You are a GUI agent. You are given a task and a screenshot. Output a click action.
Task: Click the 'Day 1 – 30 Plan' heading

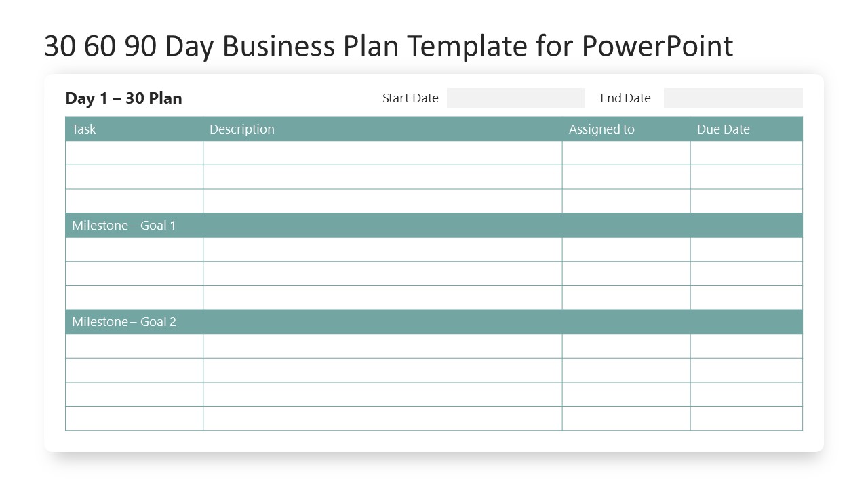point(123,98)
